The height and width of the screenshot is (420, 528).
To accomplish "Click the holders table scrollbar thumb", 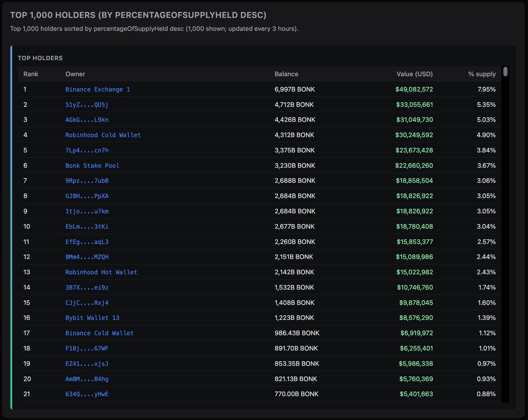I will pyautogui.click(x=505, y=72).
